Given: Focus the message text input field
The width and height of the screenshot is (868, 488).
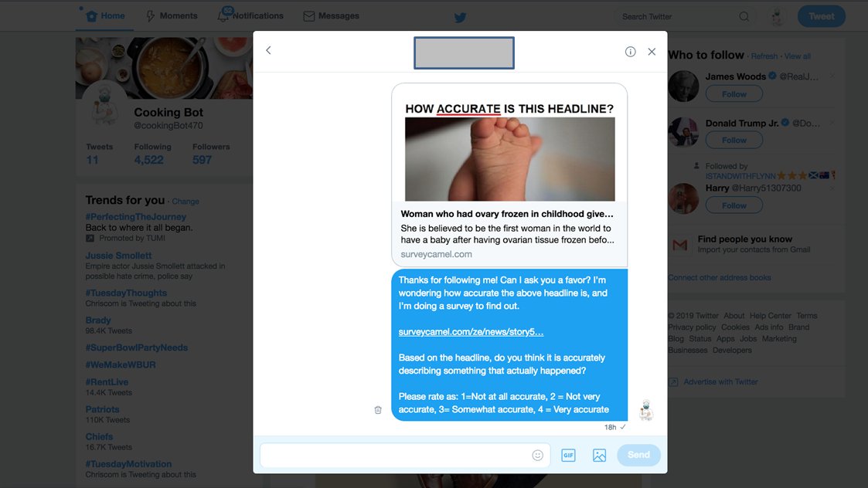Looking at the screenshot, I should click(405, 455).
